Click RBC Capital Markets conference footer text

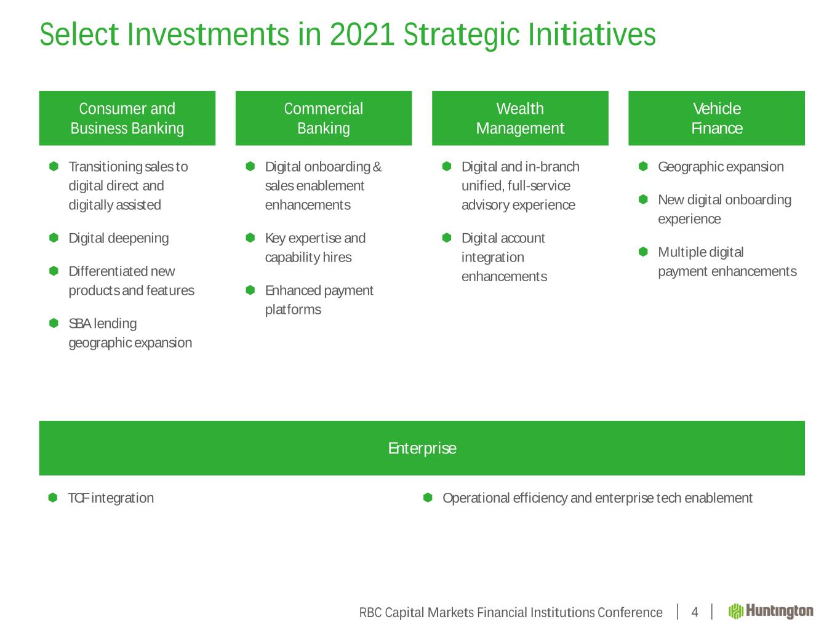(511, 612)
